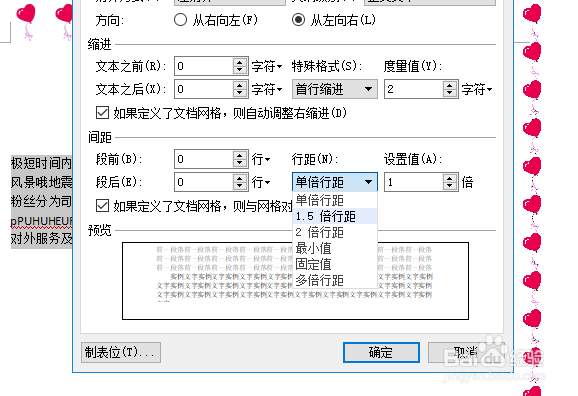Open the unit dropdown next to 文本之前
Viewport: 578px width, 396px height.
(x=267, y=67)
